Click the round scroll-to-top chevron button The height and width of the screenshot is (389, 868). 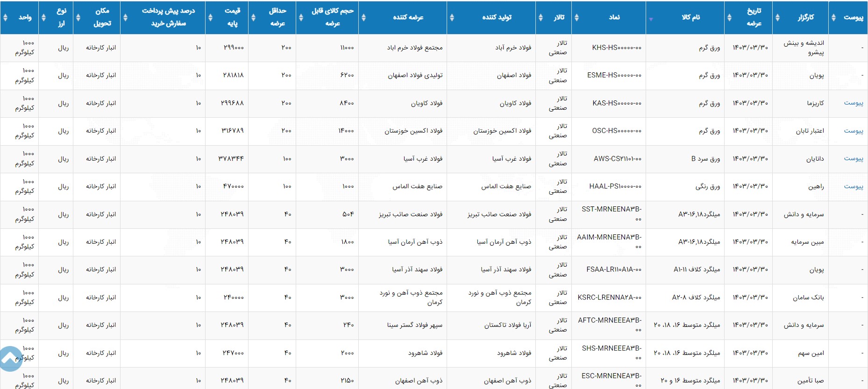click(9, 359)
